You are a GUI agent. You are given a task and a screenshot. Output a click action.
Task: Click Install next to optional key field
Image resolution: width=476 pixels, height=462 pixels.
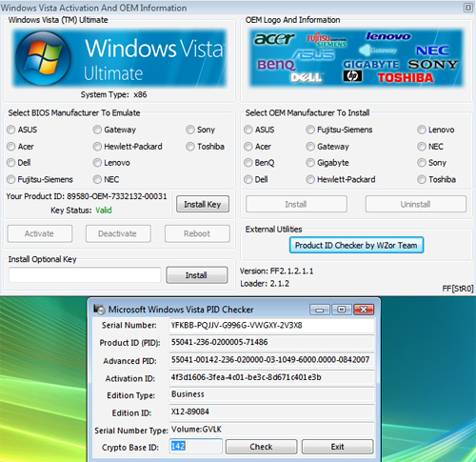pos(197,275)
